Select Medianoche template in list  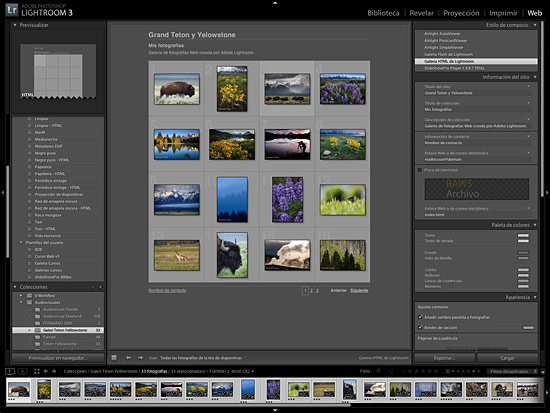pyautogui.click(x=46, y=139)
